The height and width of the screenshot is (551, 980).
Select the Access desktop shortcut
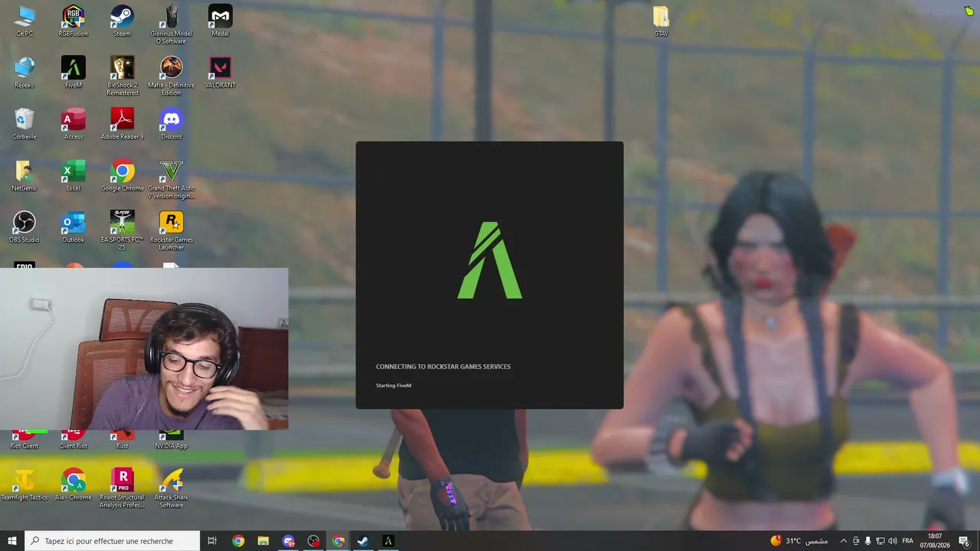(x=73, y=124)
